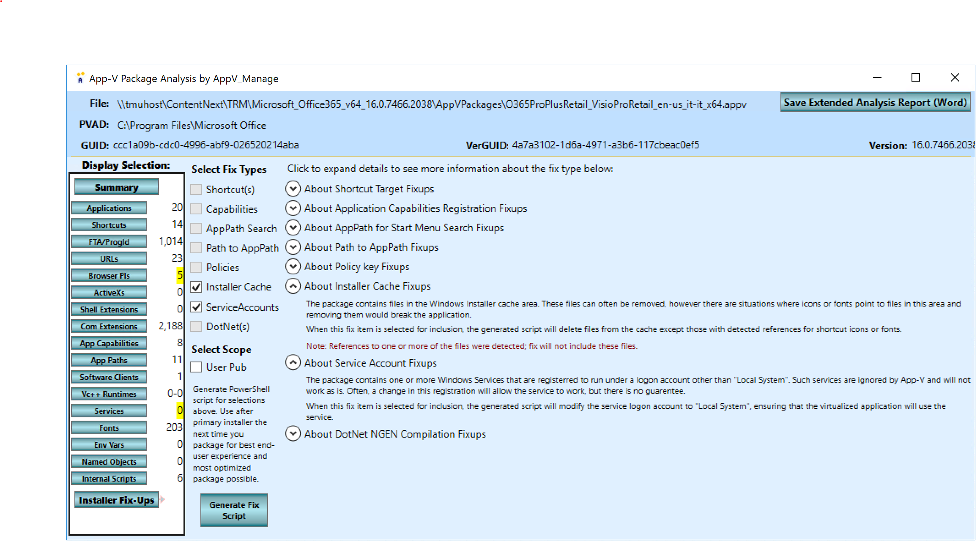View the Named Objects section

coord(109,461)
